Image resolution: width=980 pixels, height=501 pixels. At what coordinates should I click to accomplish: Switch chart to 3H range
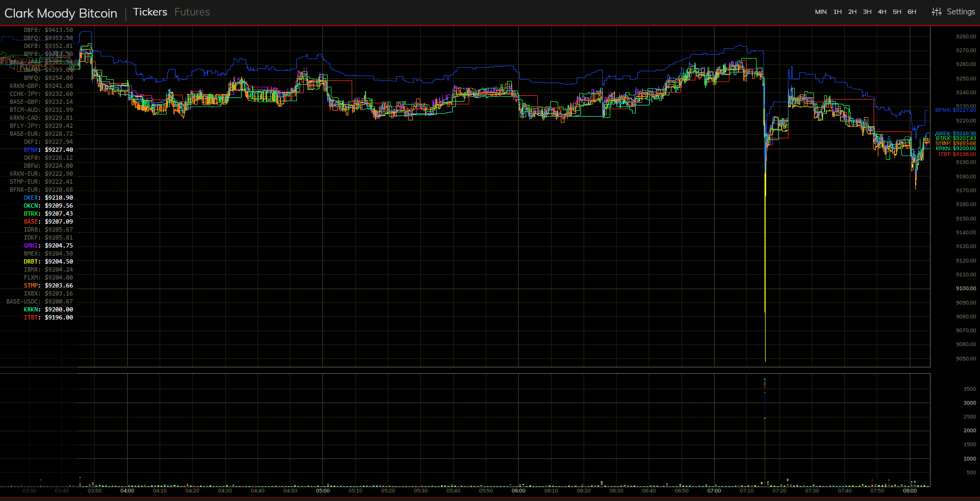867,12
